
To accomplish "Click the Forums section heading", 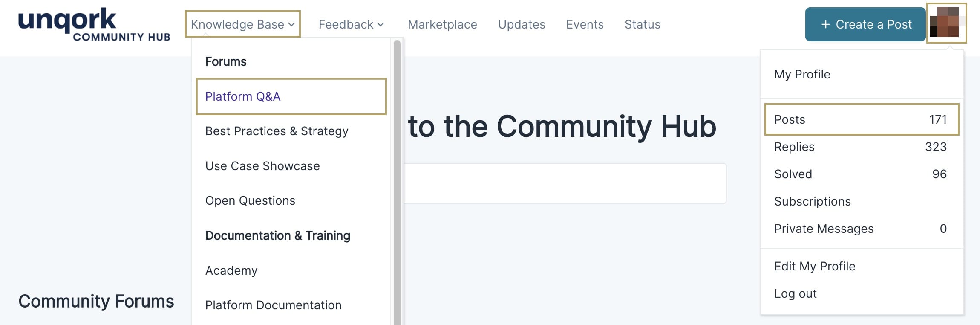I will pos(226,61).
